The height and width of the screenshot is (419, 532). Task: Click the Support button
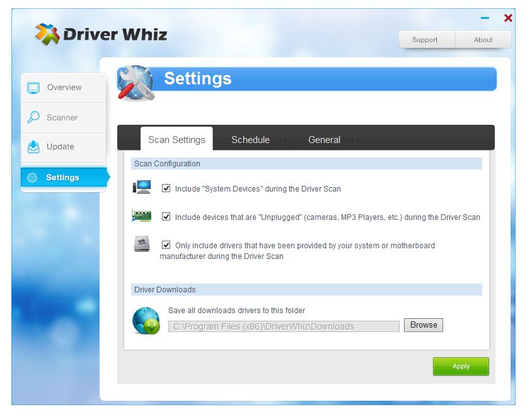[x=427, y=40]
